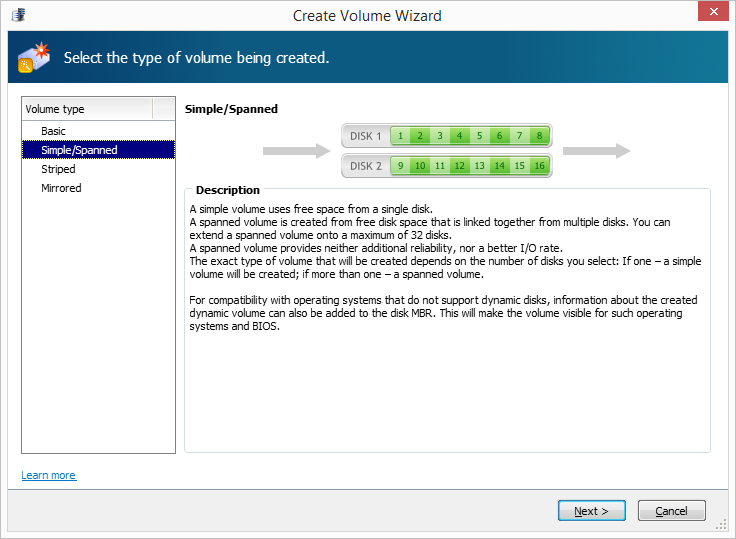The width and height of the screenshot is (736, 539).
Task: Click block 16 on DISK 2
Action: [x=540, y=166]
